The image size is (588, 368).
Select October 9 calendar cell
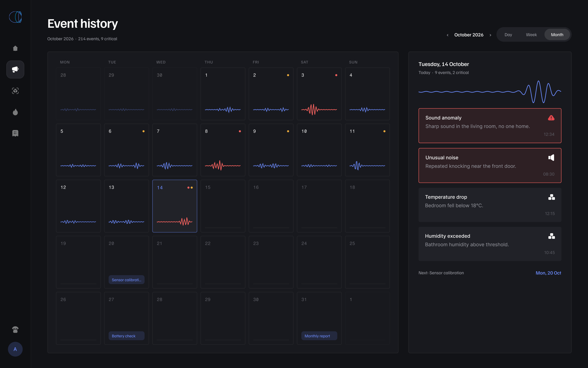(x=271, y=150)
